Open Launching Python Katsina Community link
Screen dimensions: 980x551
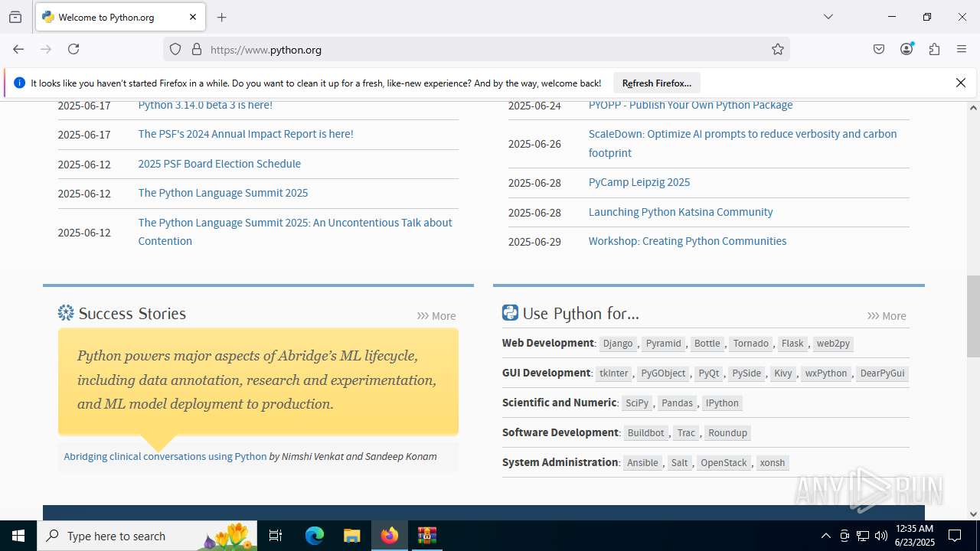[x=681, y=212]
